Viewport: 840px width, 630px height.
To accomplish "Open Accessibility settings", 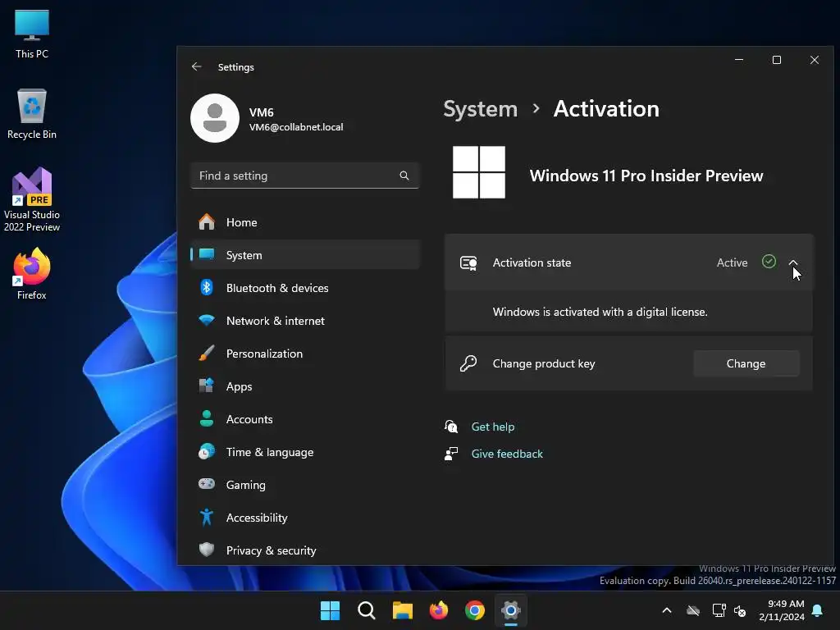I will (304, 518).
